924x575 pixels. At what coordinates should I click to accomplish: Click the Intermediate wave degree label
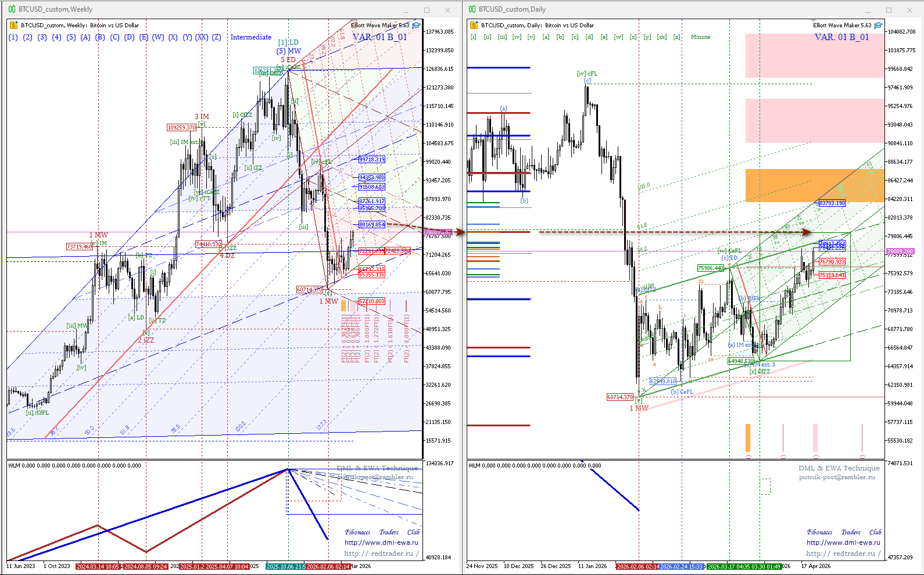tap(251, 37)
